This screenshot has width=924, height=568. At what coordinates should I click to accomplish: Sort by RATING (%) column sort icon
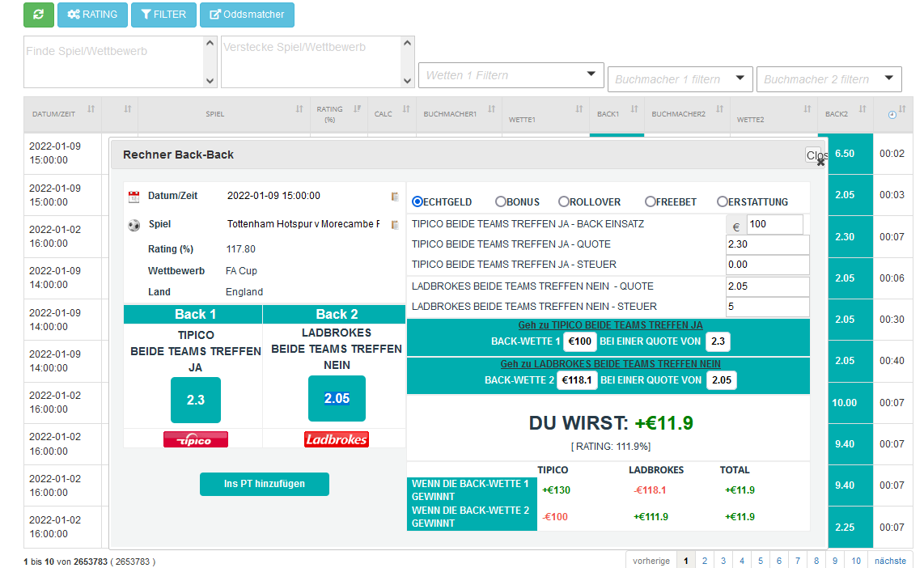pos(357,109)
